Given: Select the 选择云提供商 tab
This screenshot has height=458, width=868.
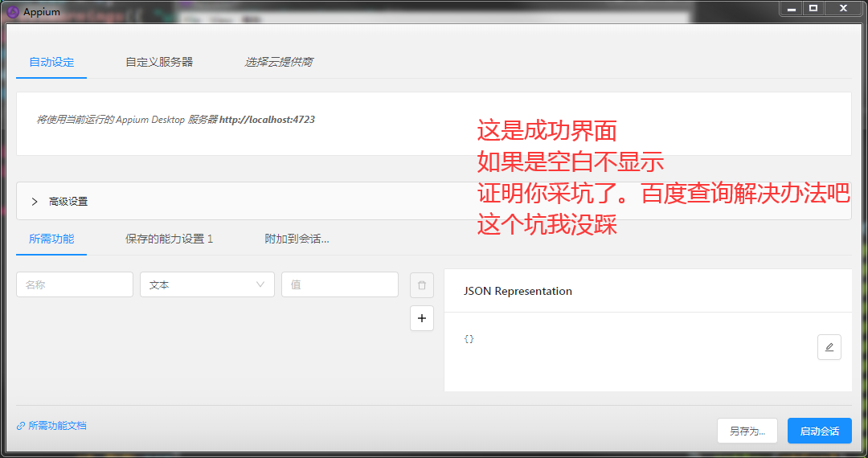Looking at the screenshot, I should click(x=278, y=62).
